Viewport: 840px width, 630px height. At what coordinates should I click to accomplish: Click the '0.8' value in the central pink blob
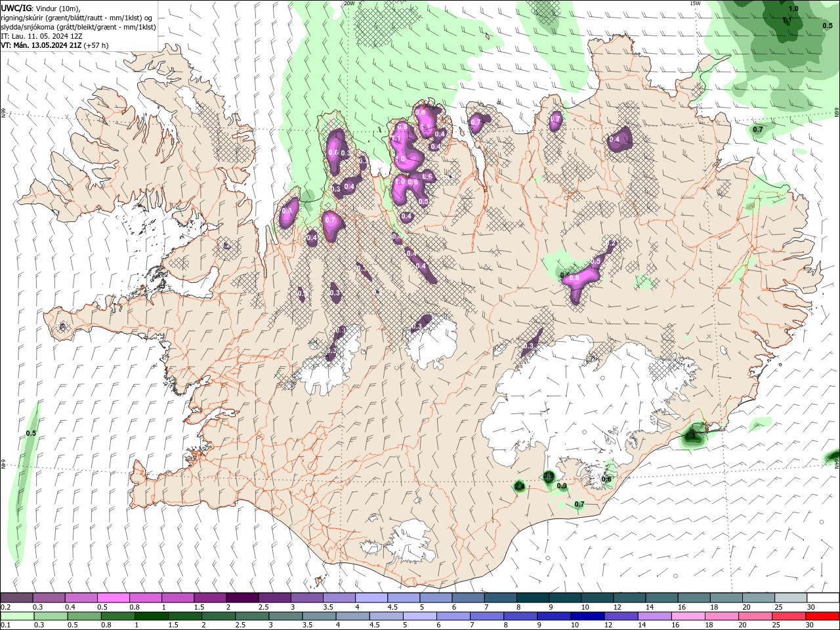pos(574,278)
